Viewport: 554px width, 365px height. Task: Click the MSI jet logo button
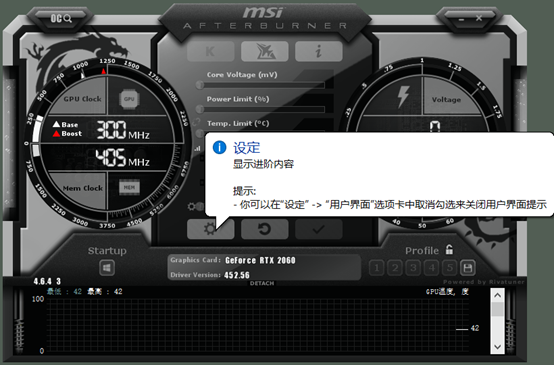click(x=265, y=52)
